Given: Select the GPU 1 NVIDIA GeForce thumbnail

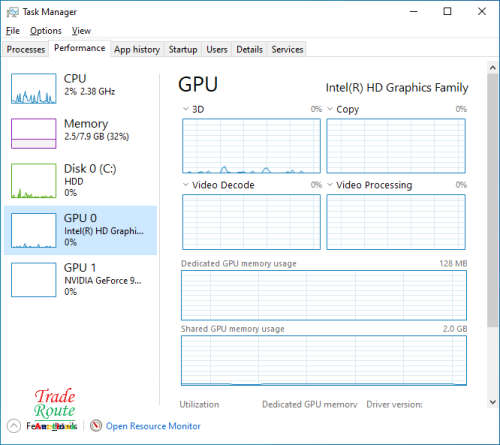Looking at the screenshot, I should coord(34,280).
